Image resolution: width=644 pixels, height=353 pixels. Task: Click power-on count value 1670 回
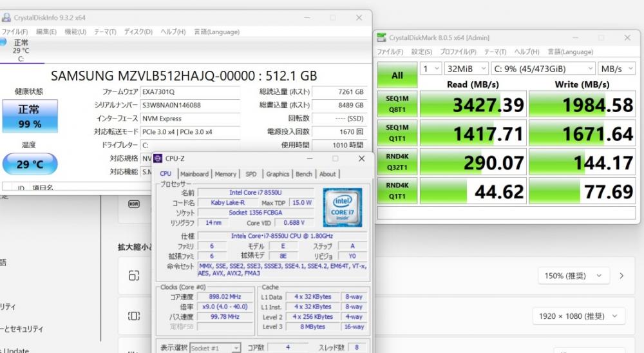(x=339, y=132)
